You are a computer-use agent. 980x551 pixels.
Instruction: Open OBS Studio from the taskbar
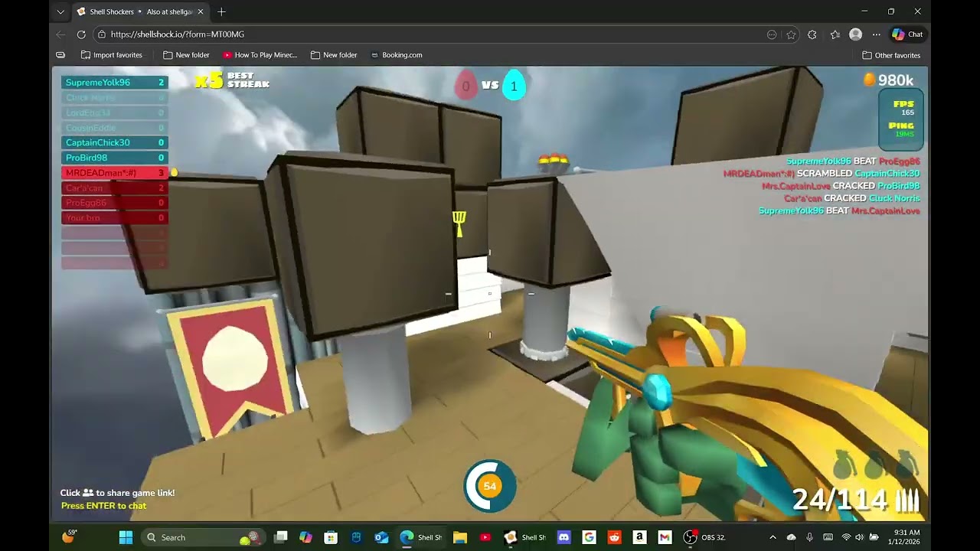click(690, 537)
